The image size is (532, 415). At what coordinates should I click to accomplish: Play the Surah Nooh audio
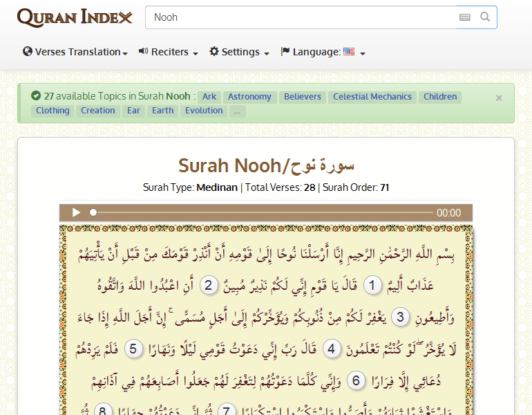(x=77, y=213)
